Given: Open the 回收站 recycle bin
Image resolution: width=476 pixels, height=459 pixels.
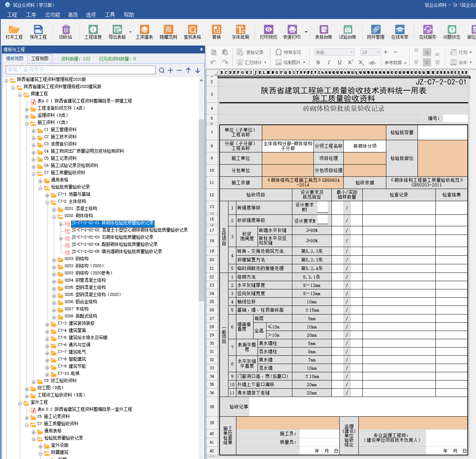Looking at the screenshot, I should 66,32.
